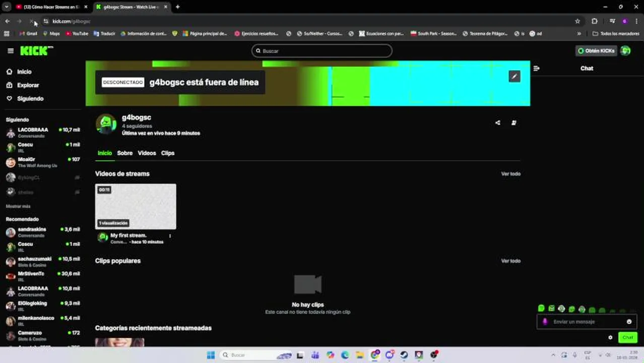644x363 pixels.
Task: Open the Windows Start menu
Action: tap(211, 355)
